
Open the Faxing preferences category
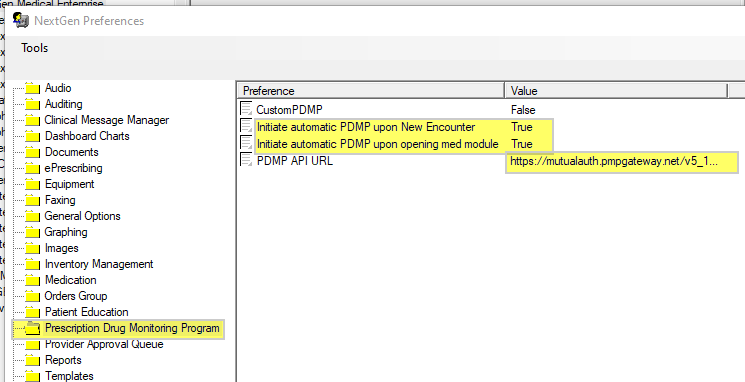pos(60,200)
